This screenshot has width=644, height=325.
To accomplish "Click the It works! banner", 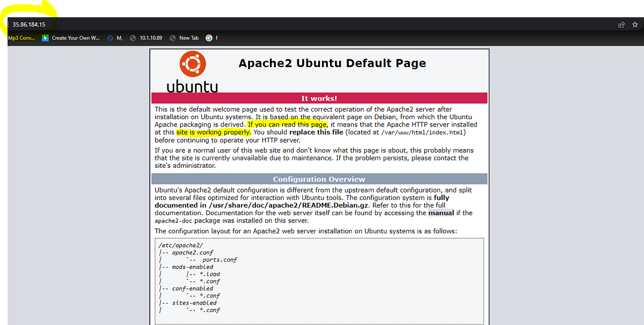I will (319, 98).
